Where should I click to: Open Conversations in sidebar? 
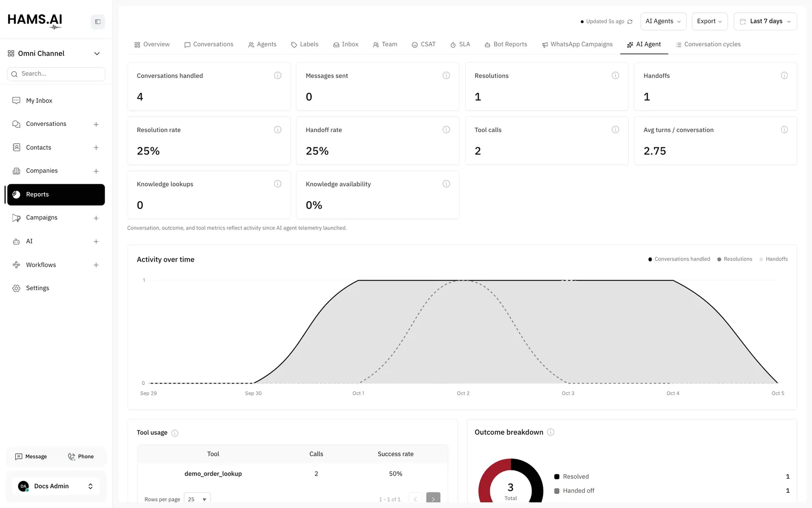[x=46, y=124]
